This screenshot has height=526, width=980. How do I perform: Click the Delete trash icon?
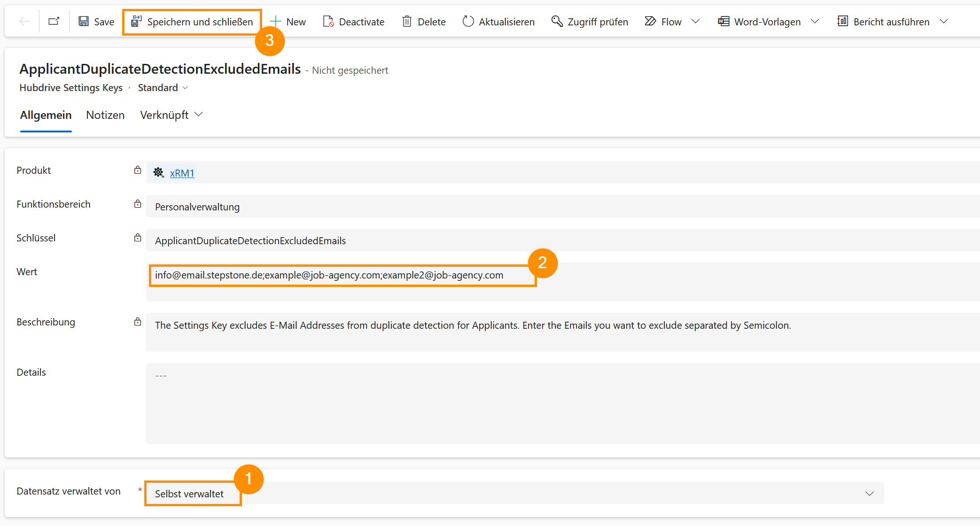coord(407,22)
